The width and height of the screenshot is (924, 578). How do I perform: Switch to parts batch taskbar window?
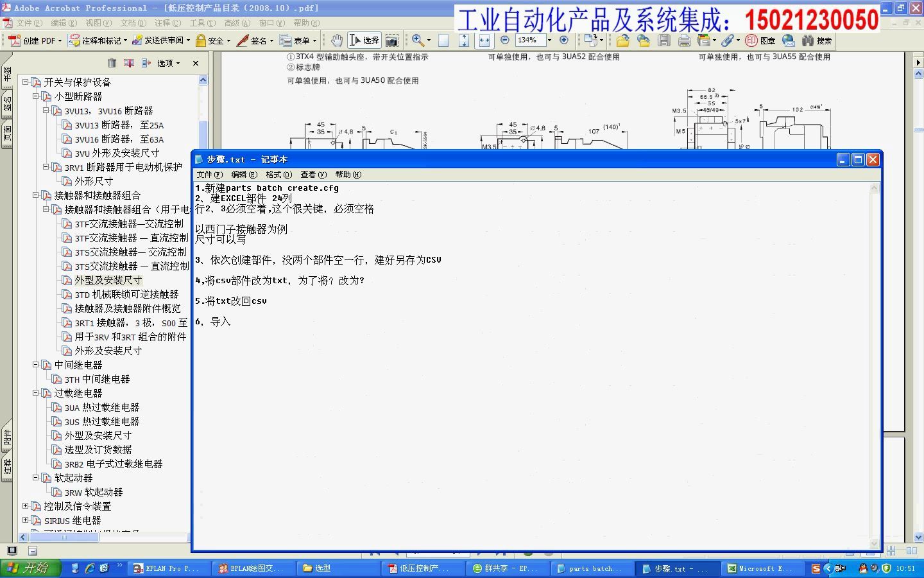591,568
